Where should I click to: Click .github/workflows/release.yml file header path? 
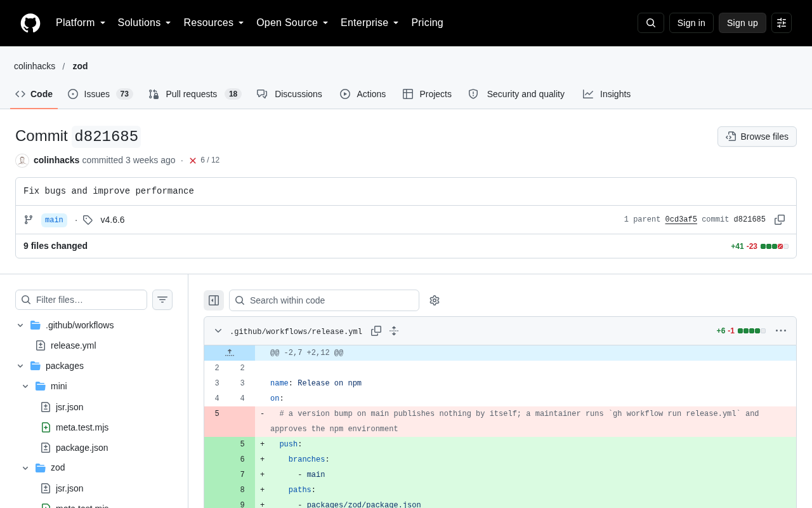tap(296, 331)
